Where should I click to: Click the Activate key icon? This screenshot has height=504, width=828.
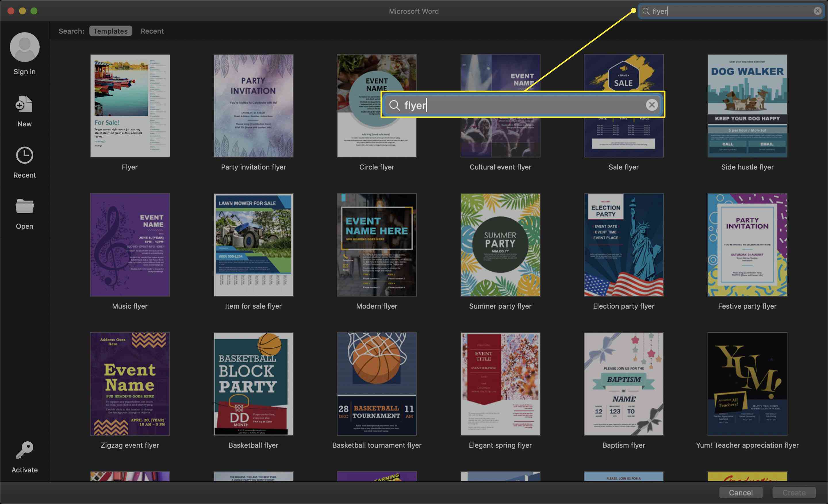(x=24, y=450)
